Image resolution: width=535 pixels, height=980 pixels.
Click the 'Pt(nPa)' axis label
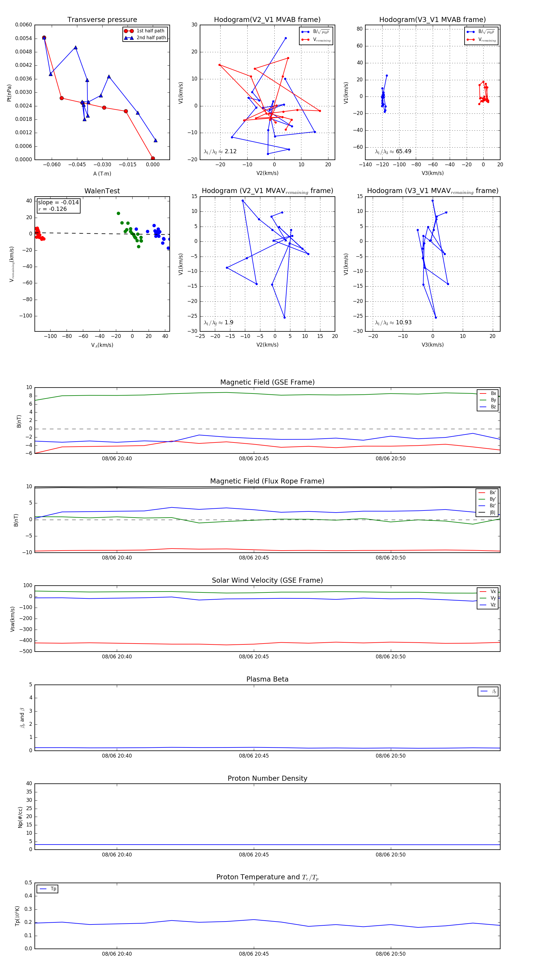9,92
